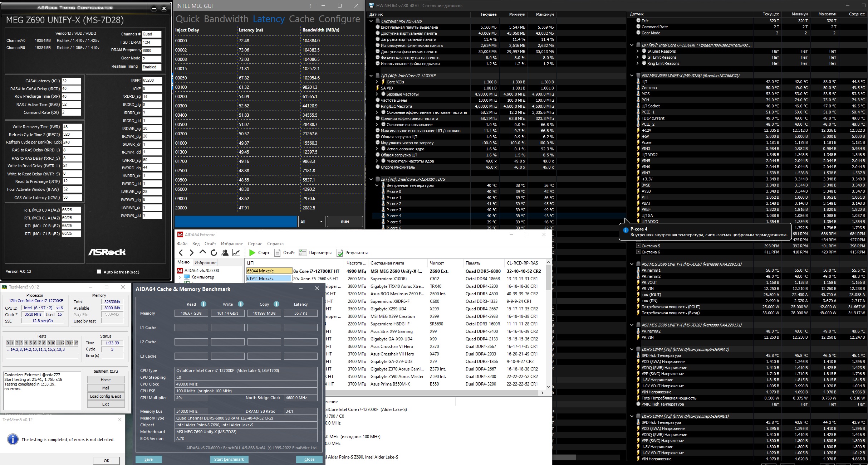Image resolution: width=868 pixels, height=465 pixels.
Task: Click the AIDA64 navigate back arrow
Action: pos(181,253)
